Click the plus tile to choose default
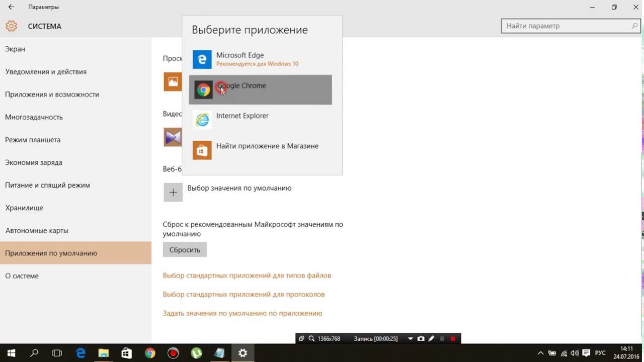The height and width of the screenshot is (362, 644). (x=173, y=192)
